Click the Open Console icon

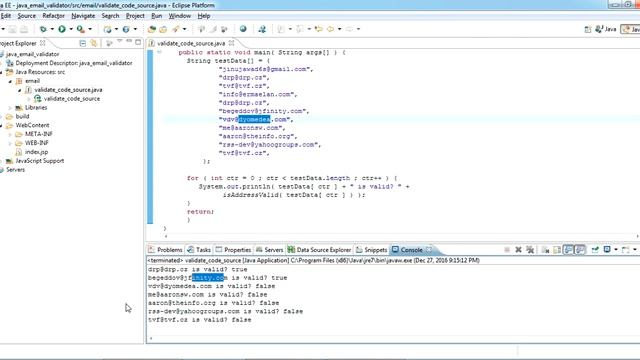coord(625,249)
